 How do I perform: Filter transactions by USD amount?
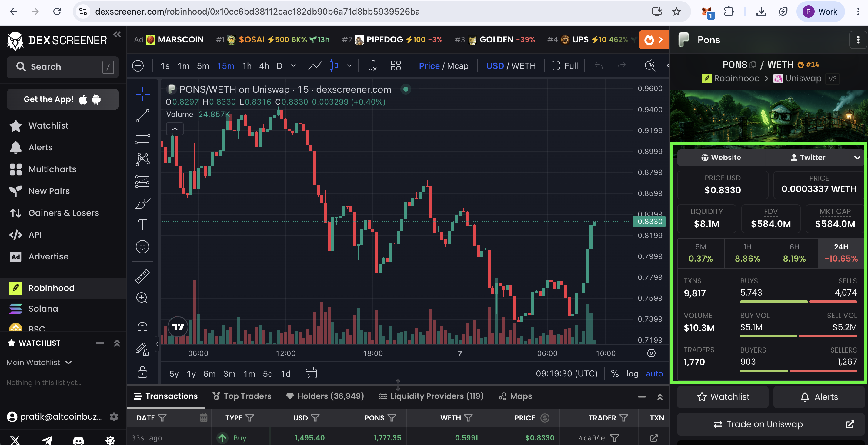[315, 418]
